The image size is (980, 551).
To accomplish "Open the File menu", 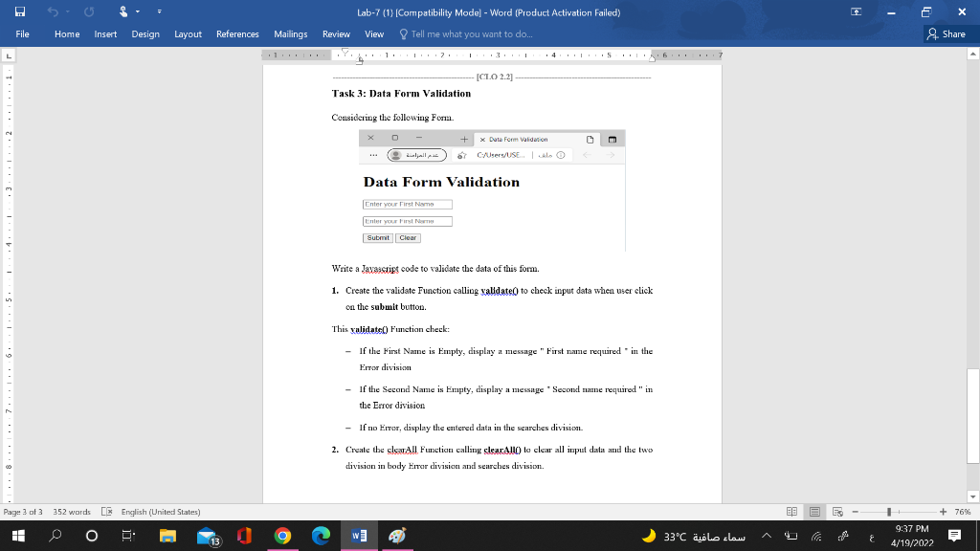I will coord(23,34).
